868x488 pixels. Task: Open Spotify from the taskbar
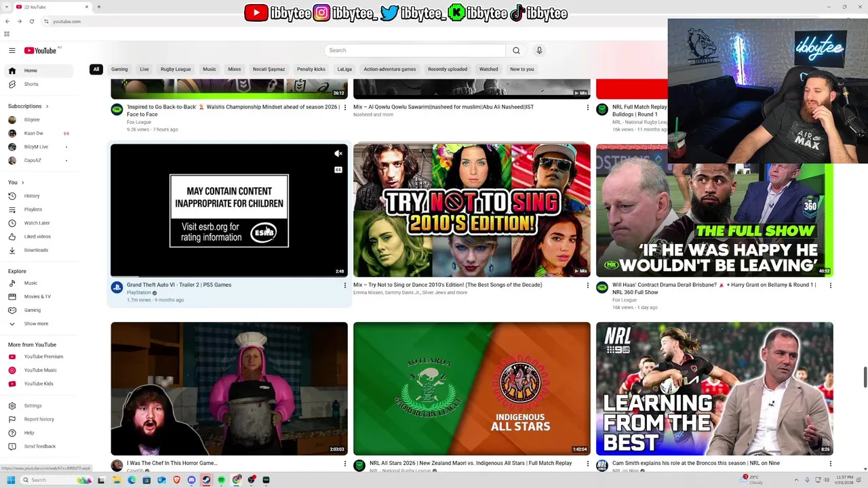(x=222, y=480)
